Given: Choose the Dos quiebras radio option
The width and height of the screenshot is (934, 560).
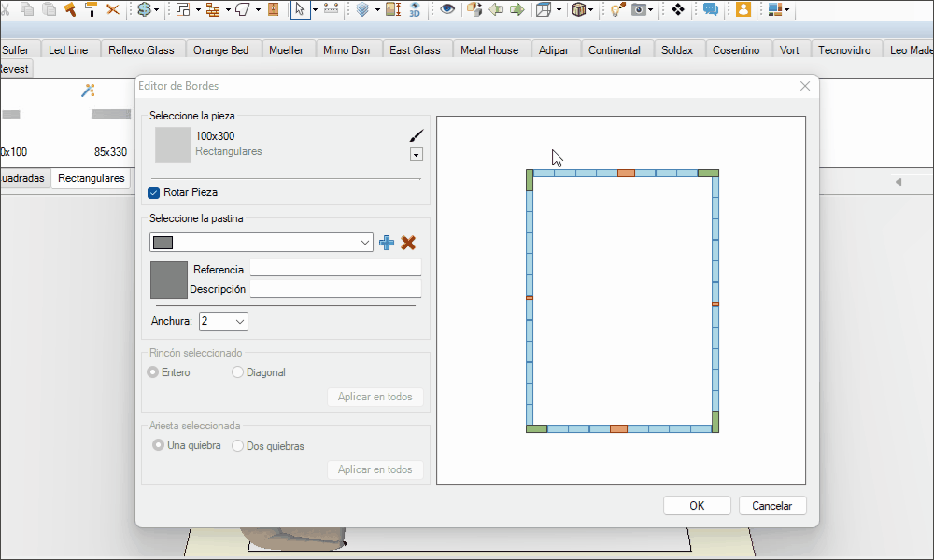Looking at the screenshot, I should [x=237, y=446].
